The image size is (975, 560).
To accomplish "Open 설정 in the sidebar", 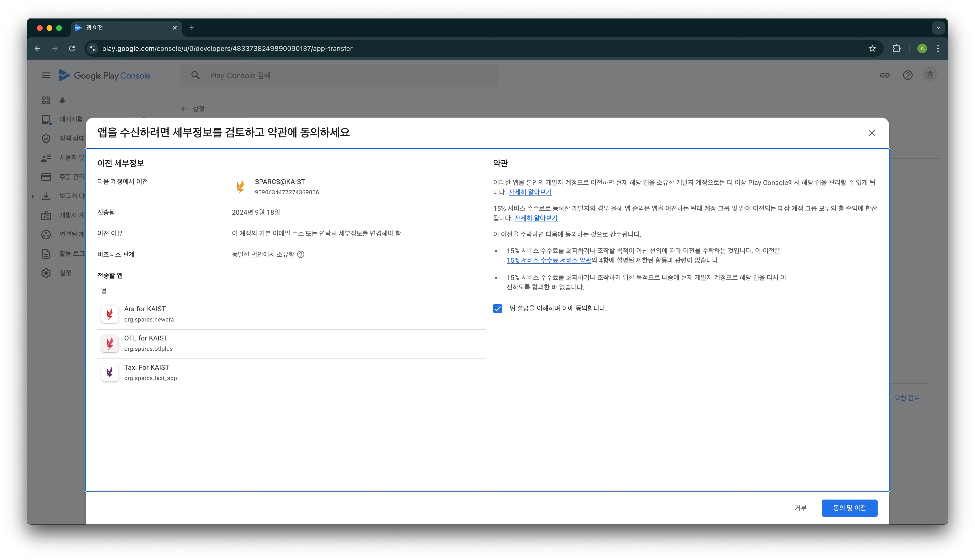I will pos(56,273).
